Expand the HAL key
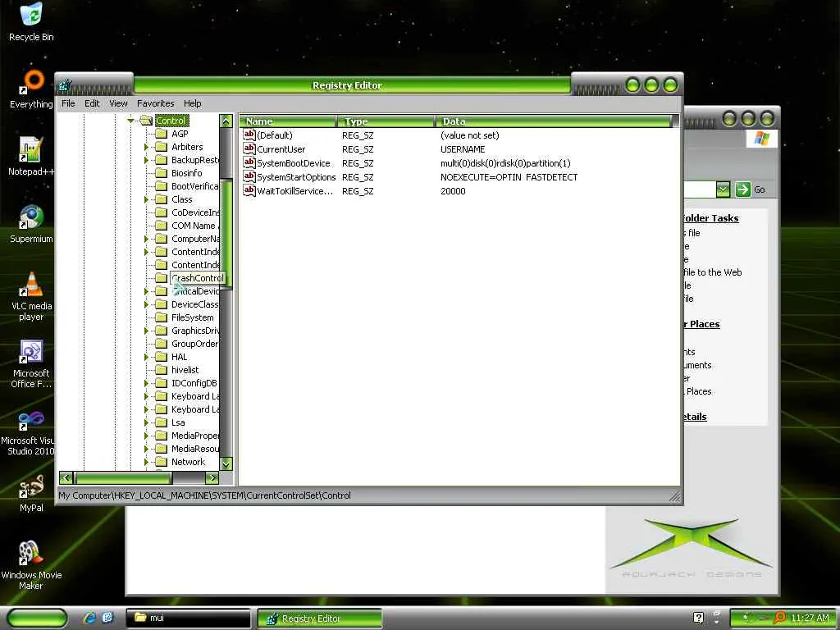Screen dimensions: 840x630 (146, 357)
